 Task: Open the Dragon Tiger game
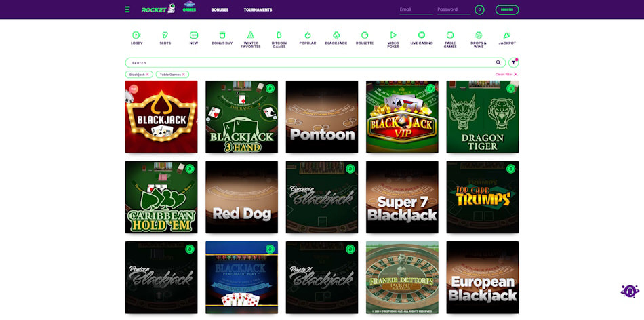pos(483,117)
